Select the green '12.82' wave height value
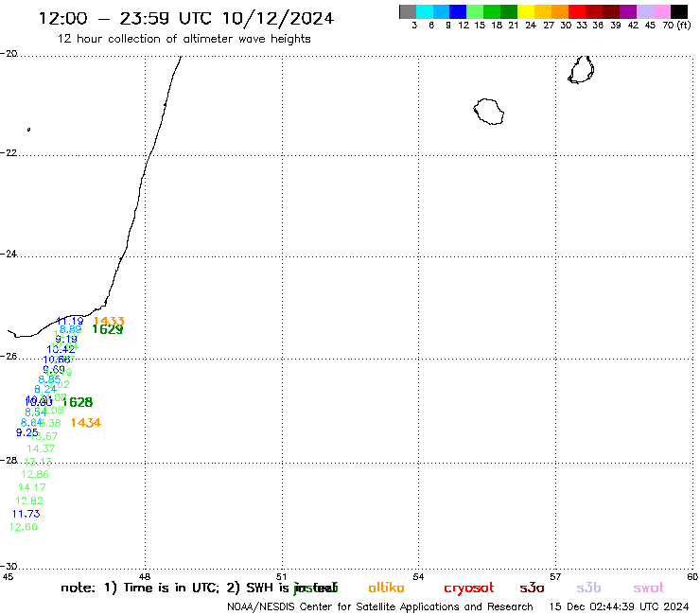This screenshot has width=700, height=615. [x=29, y=501]
